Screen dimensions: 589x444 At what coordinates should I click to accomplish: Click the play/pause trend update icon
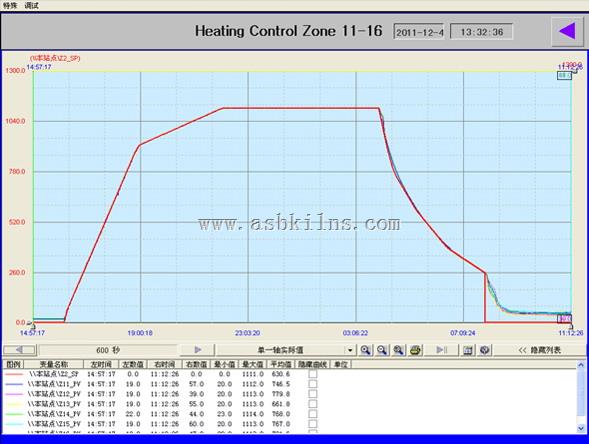[441, 350]
